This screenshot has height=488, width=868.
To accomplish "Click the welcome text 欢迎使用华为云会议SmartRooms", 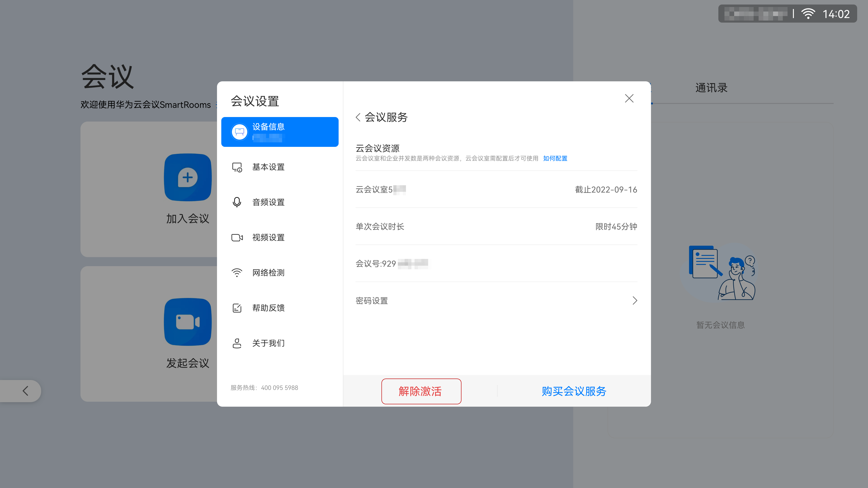I will [x=146, y=105].
